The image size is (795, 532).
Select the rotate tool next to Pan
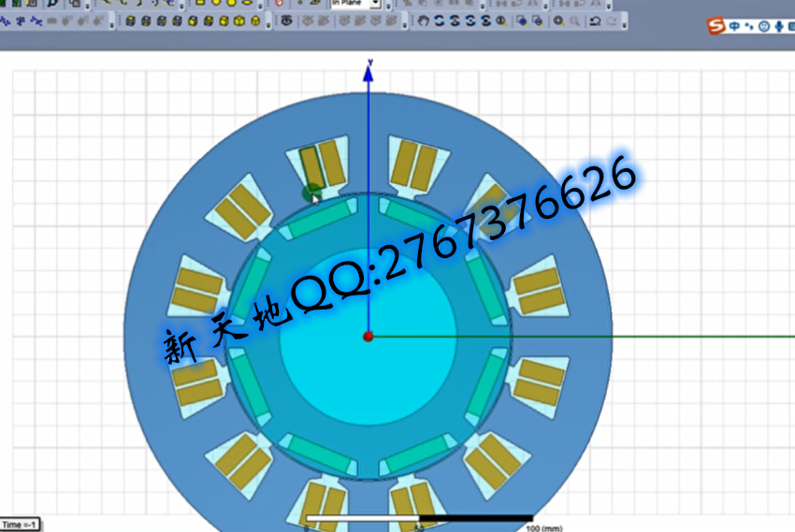tap(439, 22)
